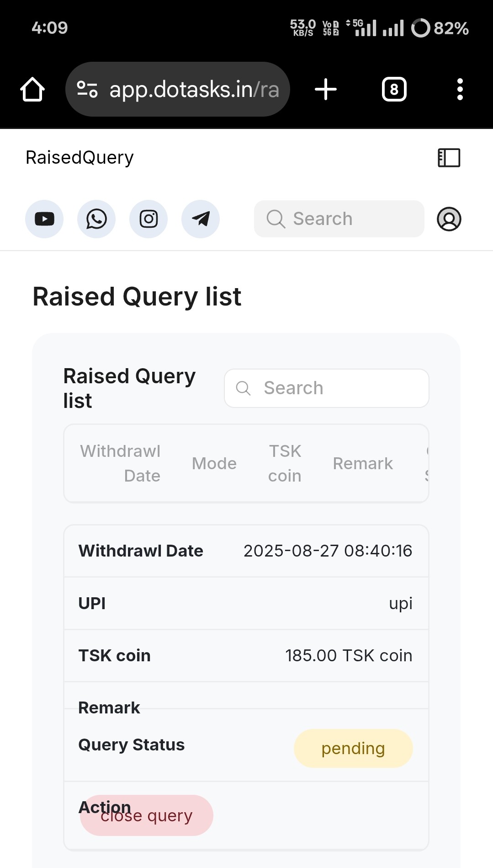Open a new browser tab
The image size is (493, 868).
(326, 89)
